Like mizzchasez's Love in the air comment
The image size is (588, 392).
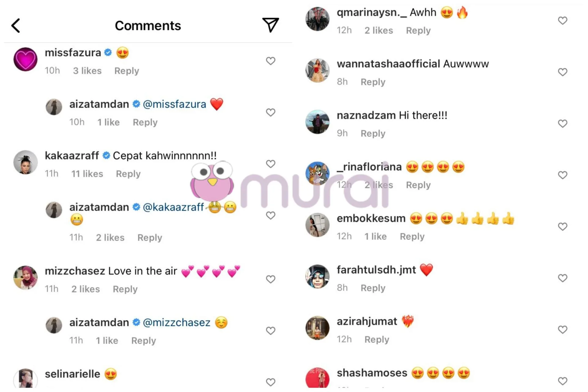(270, 279)
